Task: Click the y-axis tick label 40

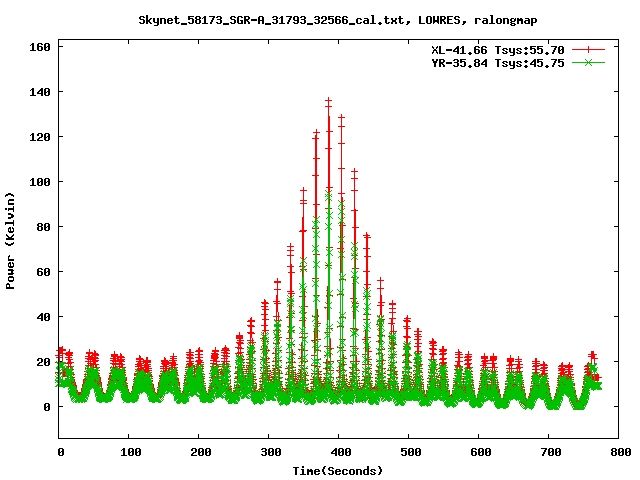Action: click(43, 317)
